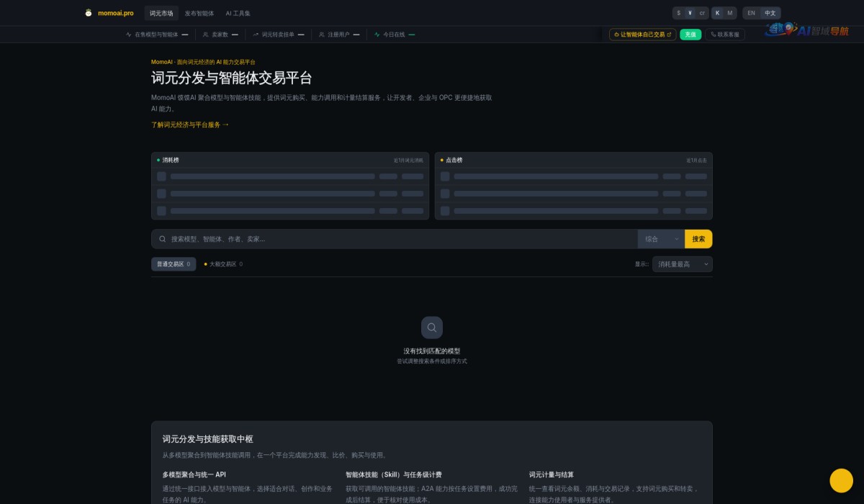Click the 在售模型与智能体 stat icon
Screen dimensions: 864x504
(x=128, y=35)
